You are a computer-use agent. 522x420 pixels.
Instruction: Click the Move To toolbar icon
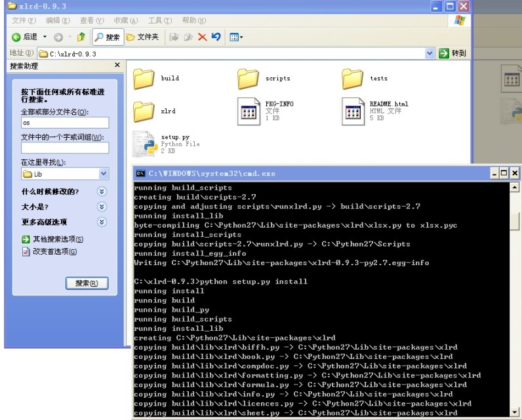pyautogui.click(x=174, y=37)
